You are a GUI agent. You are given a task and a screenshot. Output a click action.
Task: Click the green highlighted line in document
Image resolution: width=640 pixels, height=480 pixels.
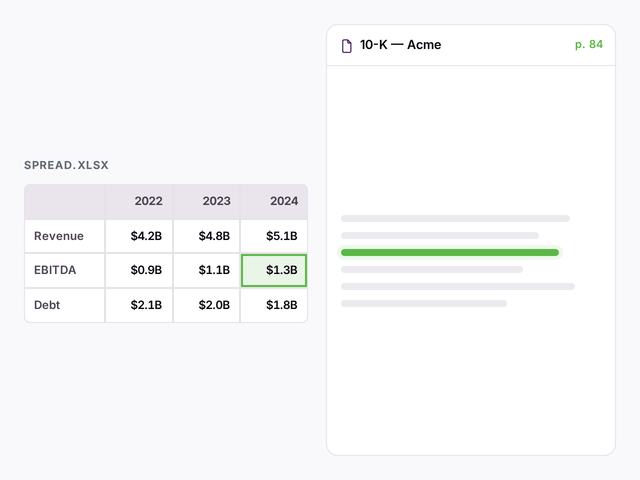point(450,253)
